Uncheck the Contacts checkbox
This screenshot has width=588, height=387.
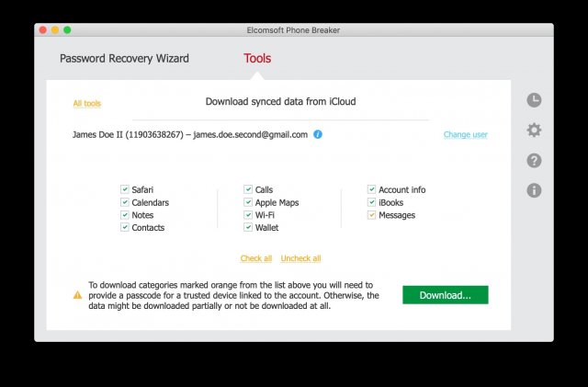(x=125, y=227)
